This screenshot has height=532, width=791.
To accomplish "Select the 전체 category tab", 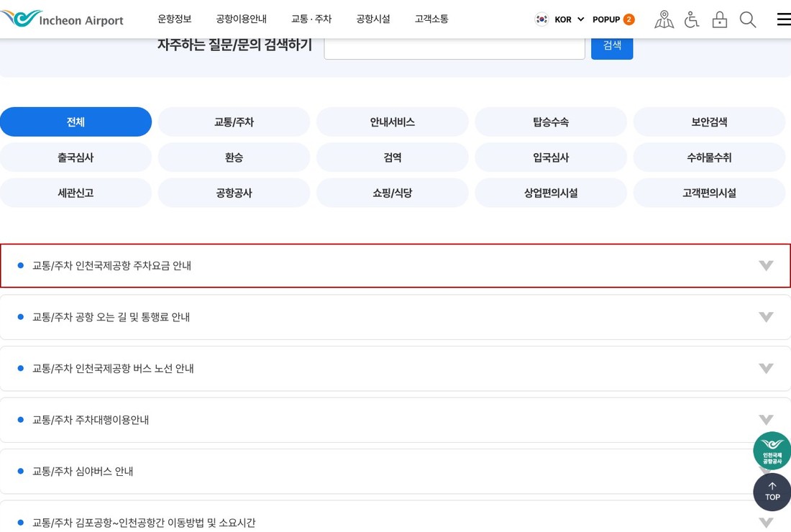I will tap(76, 121).
